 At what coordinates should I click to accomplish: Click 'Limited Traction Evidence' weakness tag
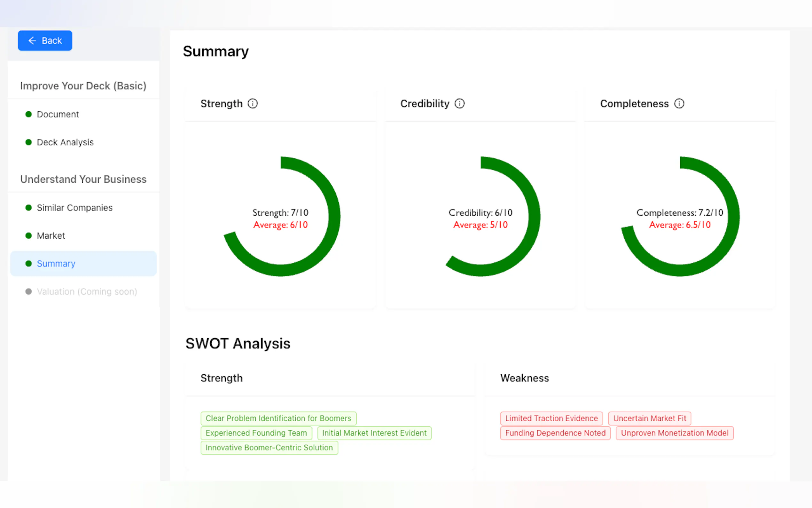pos(551,418)
